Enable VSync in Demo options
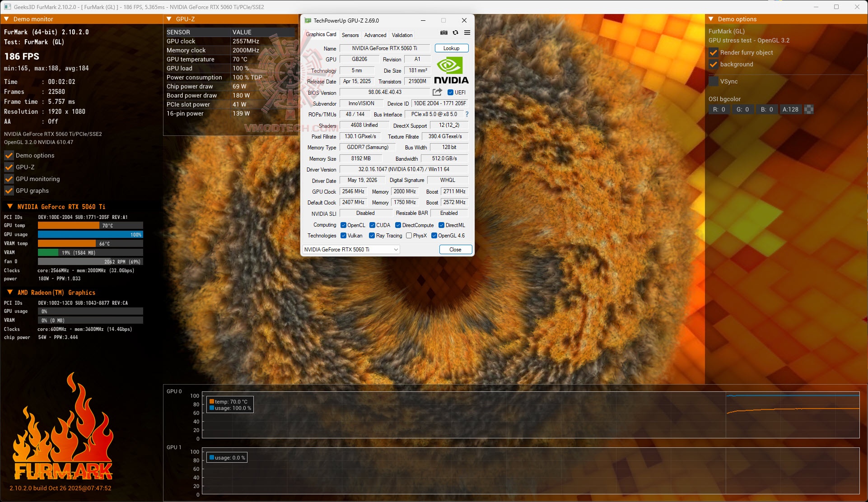The height and width of the screenshot is (502, 868). (714, 81)
